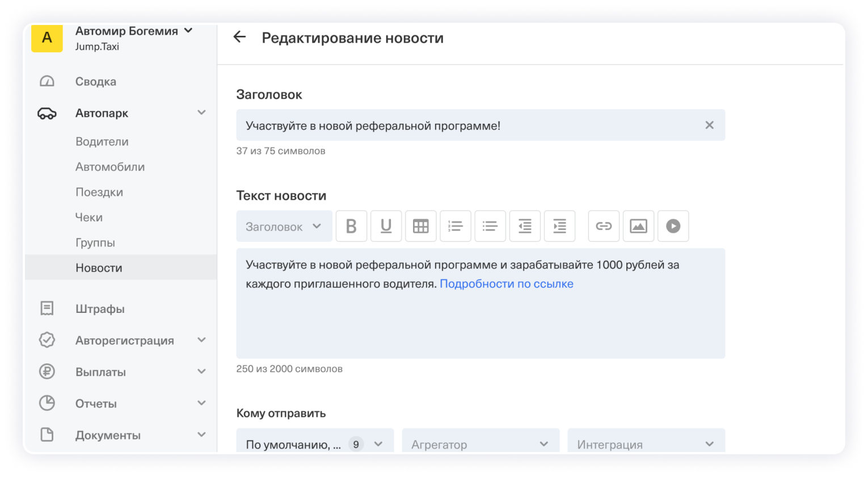The height and width of the screenshot is (477, 868).
Task: Go back using the left arrow
Action: pyautogui.click(x=239, y=37)
